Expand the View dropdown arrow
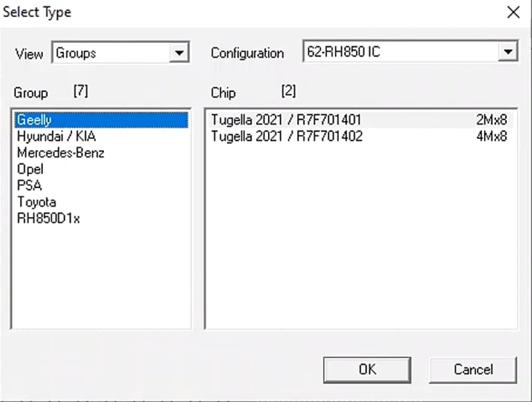532x402 pixels. point(179,53)
